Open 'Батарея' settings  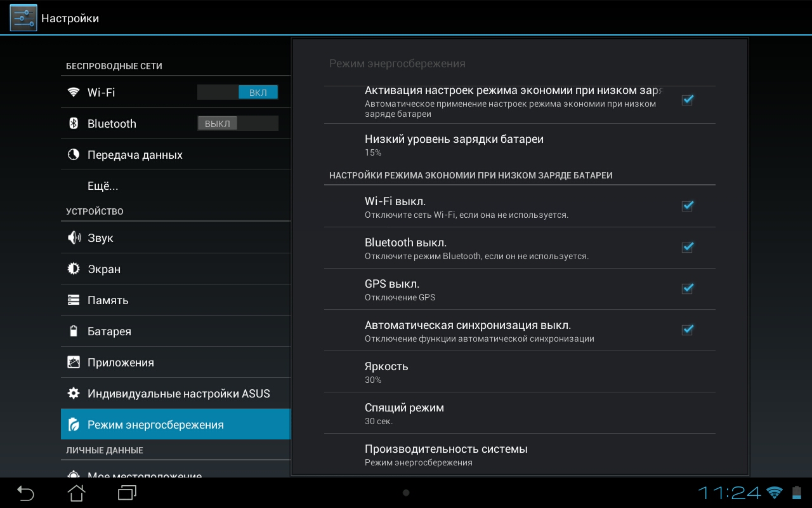pyautogui.click(x=176, y=331)
